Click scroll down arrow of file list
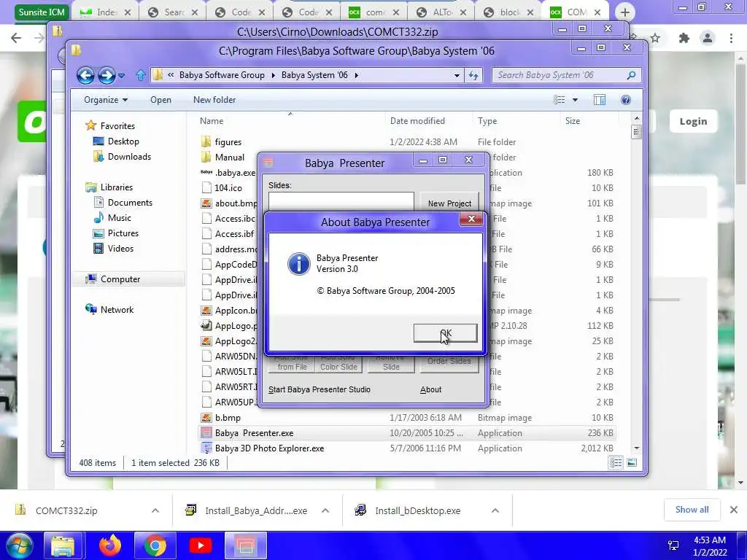The width and height of the screenshot is (747, 560). tap(636, 448)
